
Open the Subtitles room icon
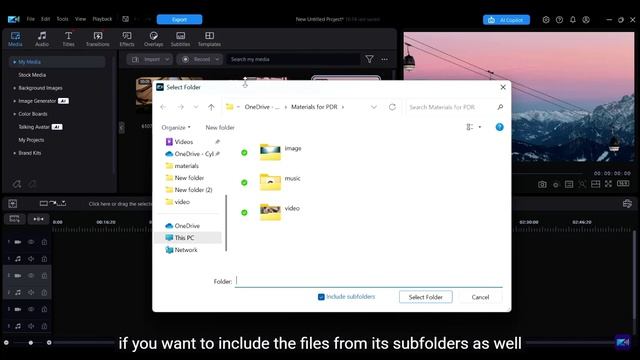tap(180, 39)
